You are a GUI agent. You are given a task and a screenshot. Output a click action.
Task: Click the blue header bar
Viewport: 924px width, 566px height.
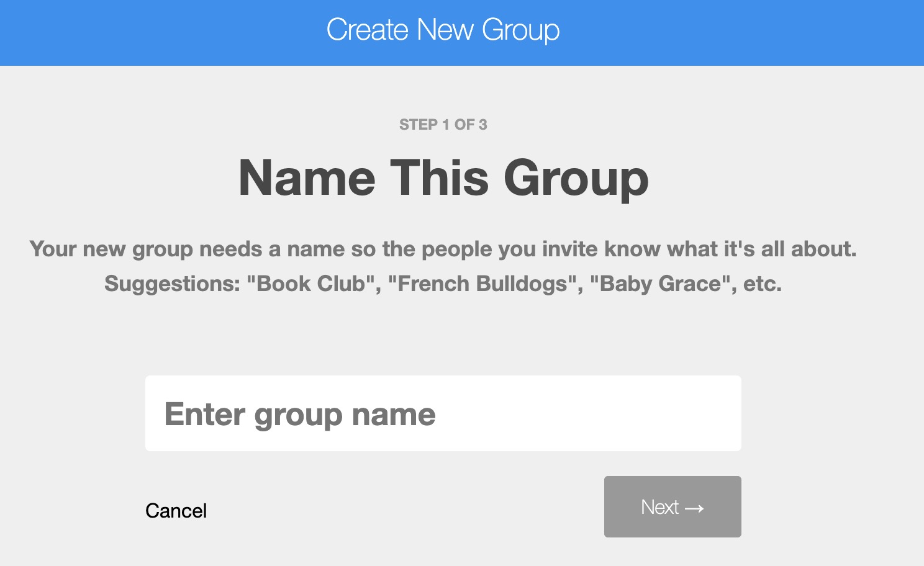745,32
